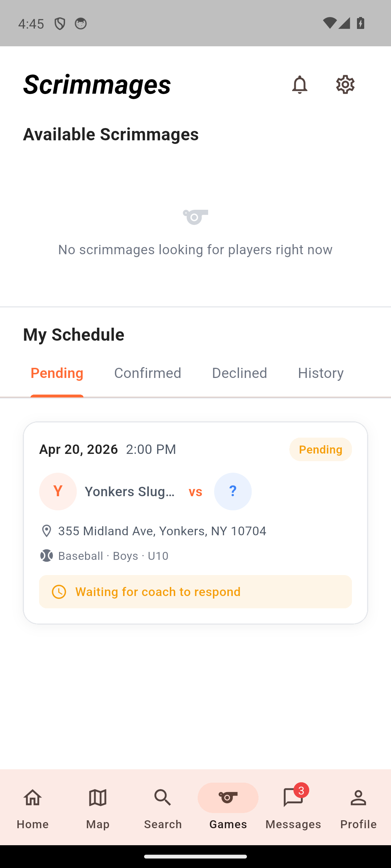391x868 pixels.
Task: Switch to the Confirmed tab
Action: pyautogui.click(x=147, y=373)
